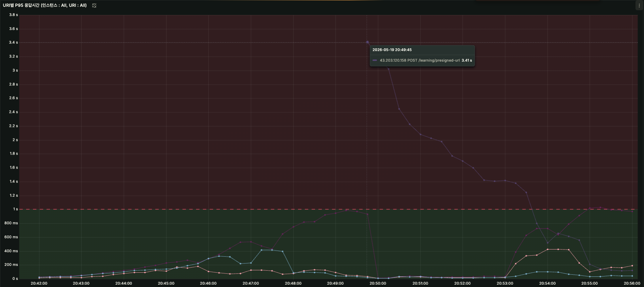Click the '20:47:00' time axis label
644x287 pixels.
(x=251, y=283)
